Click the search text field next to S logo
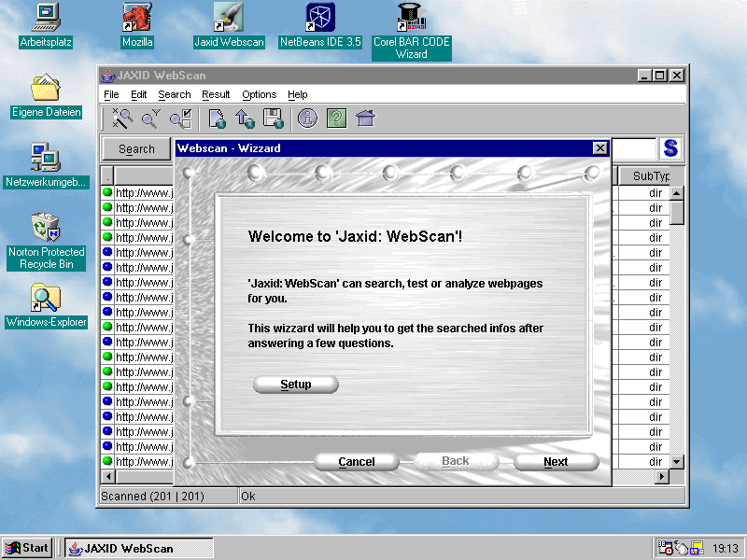 (x=634, y=149)
